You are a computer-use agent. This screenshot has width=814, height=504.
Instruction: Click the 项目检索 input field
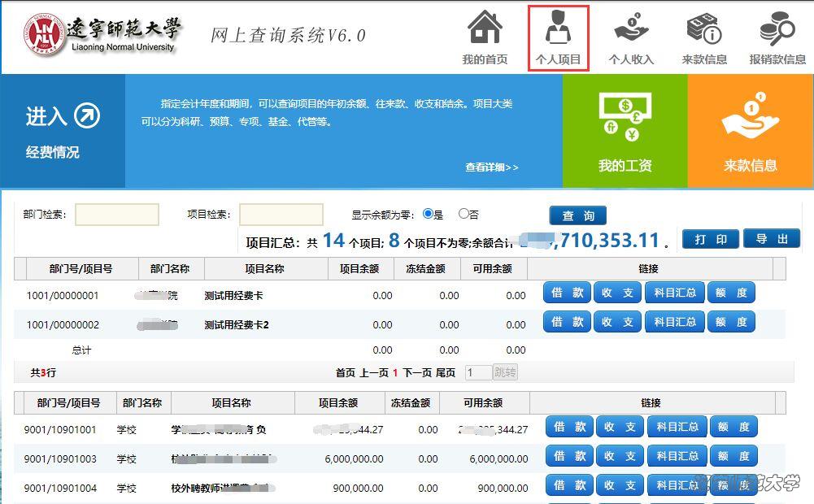(x=281, y=215)
